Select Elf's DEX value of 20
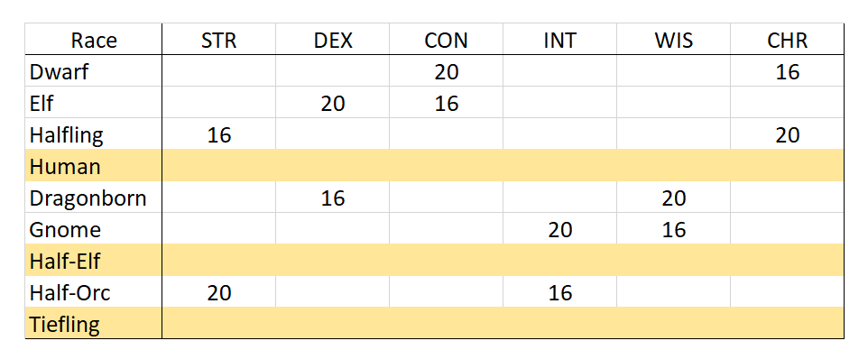Image resolution: width=868 pixels, height=359 pixels. tap(332, 102)
